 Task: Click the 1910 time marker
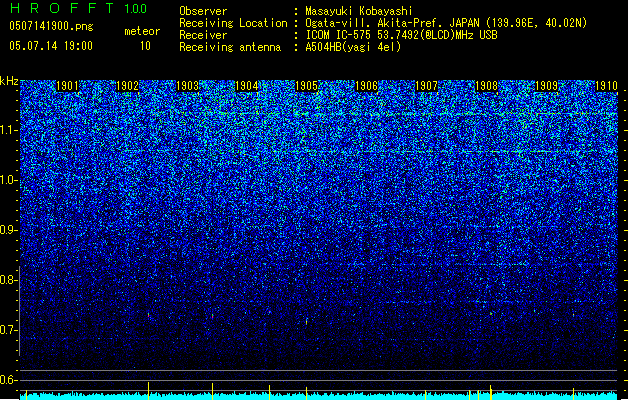(606, 86)
